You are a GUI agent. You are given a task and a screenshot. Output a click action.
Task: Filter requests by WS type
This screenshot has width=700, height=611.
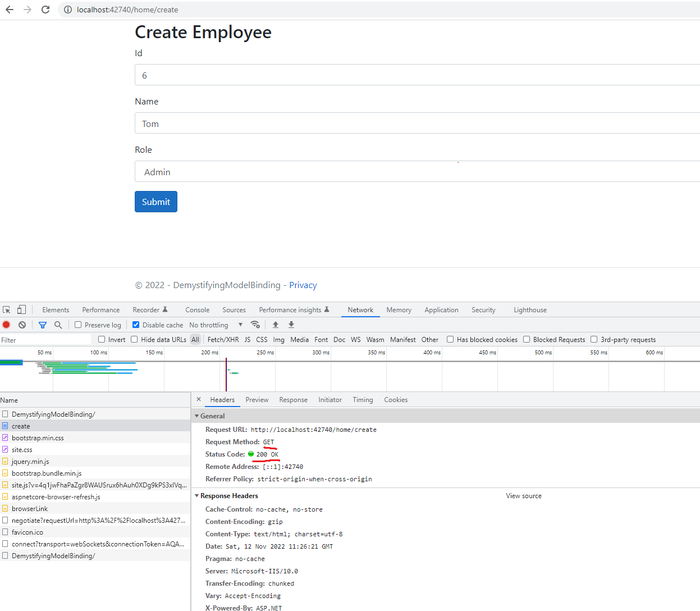click(356, 339)
